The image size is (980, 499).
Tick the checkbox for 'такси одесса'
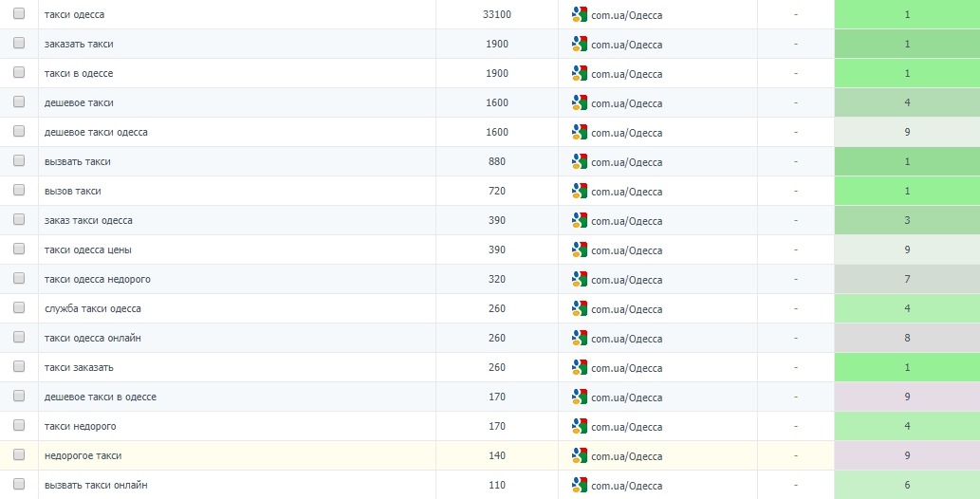click(19, 13)
